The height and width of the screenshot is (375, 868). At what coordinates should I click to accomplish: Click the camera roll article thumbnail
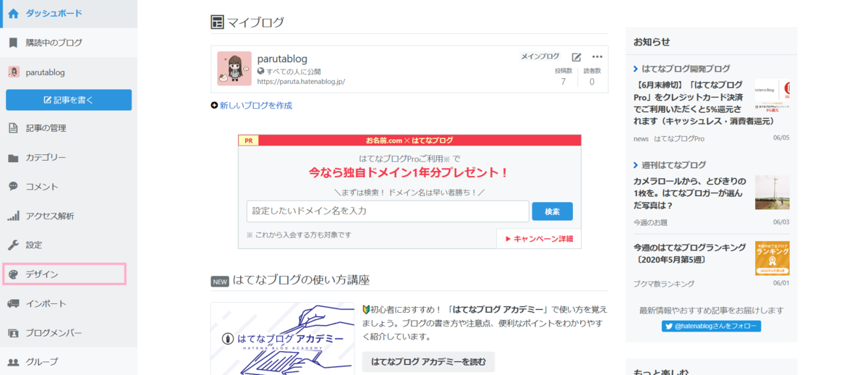pyautogui.click(x=773, y=192)
